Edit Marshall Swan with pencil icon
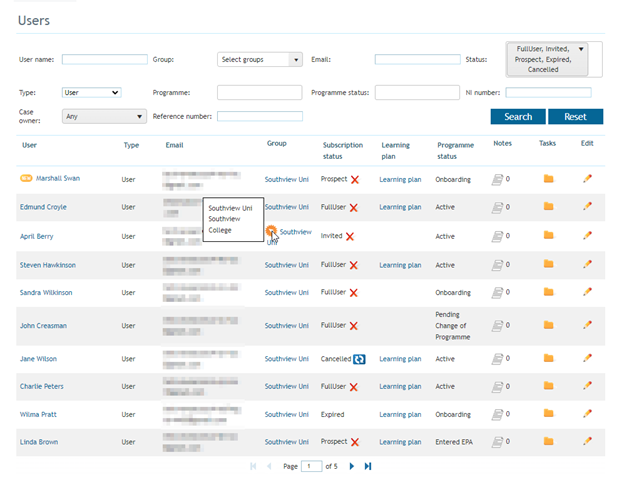The image size is (624, 480). (587, 179)
